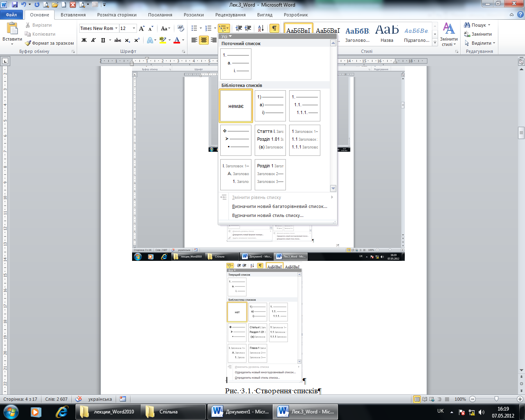Switch to the Розмітка сторінки tab
Image resolution: width=525 pixels, height=420 pixels.
coord(117,15)
